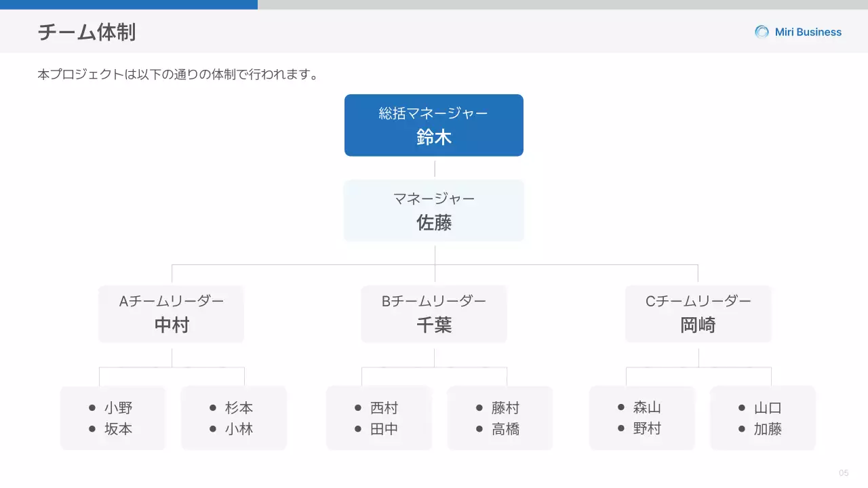Click the connector below 佐藤's box
Viewport: 868px width, 488px height.
(433, 251)
